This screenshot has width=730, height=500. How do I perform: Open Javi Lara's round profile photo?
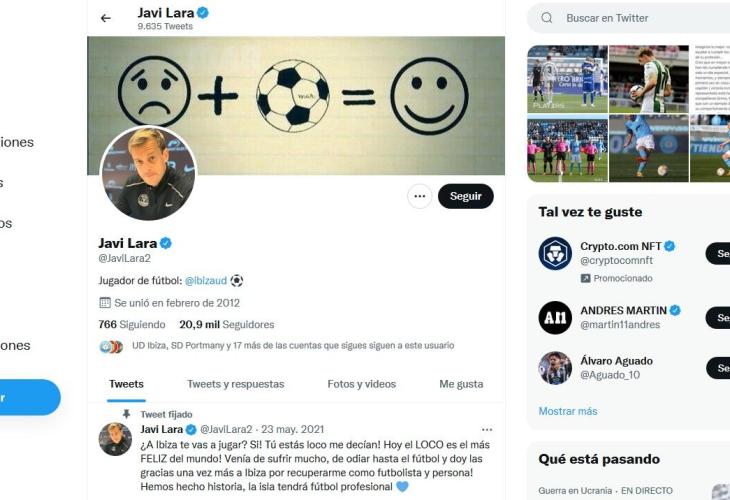148,173
